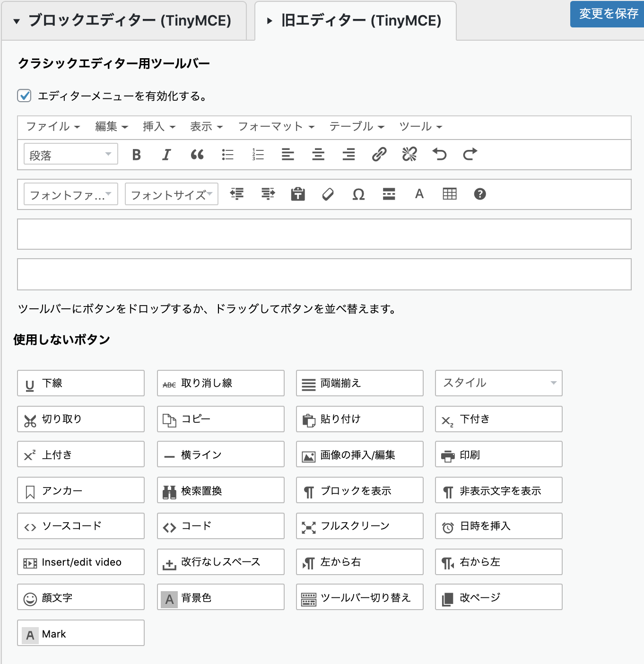Open the フォントサイズ dropdown
The width and height of the screenshot is (644, 664).
click(172, 194)
